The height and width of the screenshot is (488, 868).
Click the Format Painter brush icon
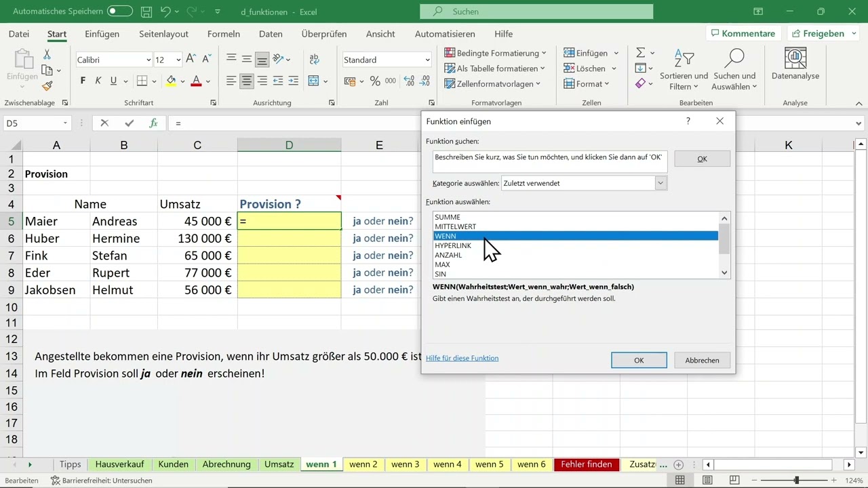tap(47, 86)
